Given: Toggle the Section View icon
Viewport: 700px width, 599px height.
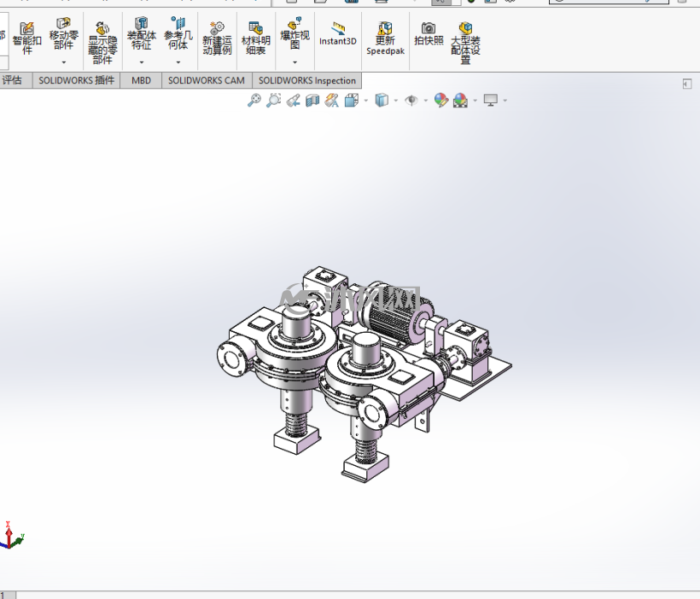Looking at the screenshot, I should (312, 101).
